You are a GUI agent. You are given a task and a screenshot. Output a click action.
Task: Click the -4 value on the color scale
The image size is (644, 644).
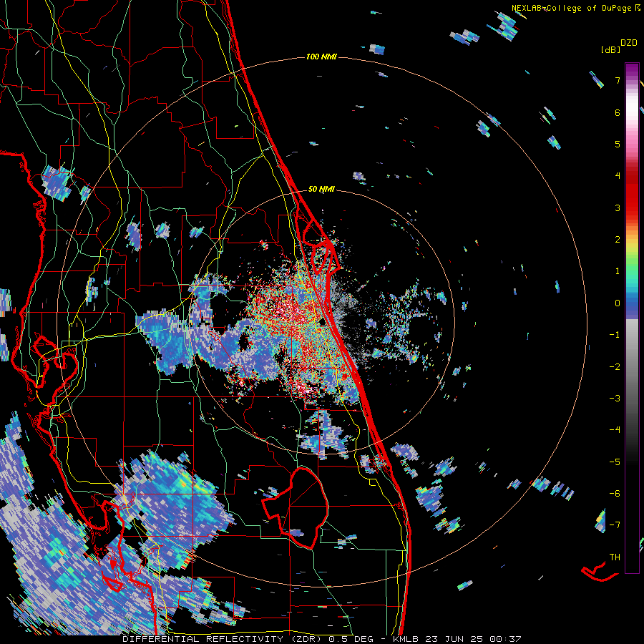click(615, 430)
